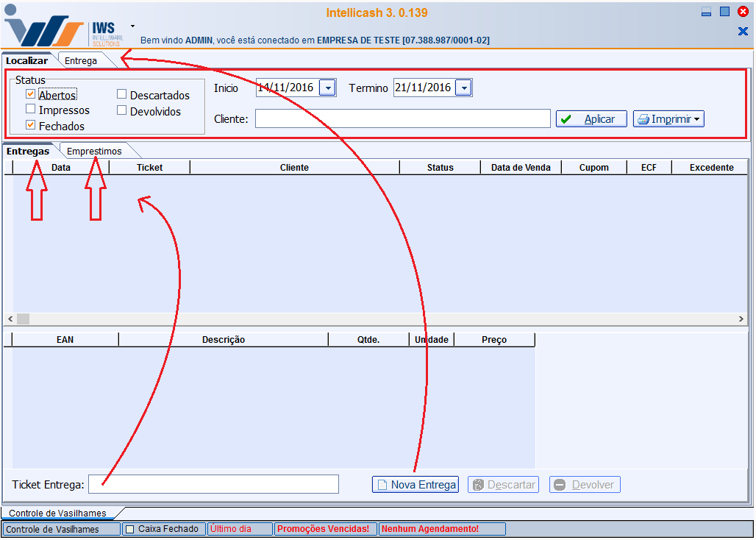756x540 pixels.
Task: Uncheck the Abertos status checkbox
Action: tap(31, 94)
